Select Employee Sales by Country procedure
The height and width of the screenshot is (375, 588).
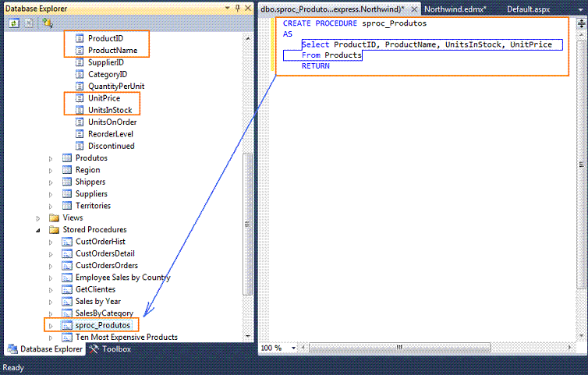123,278
